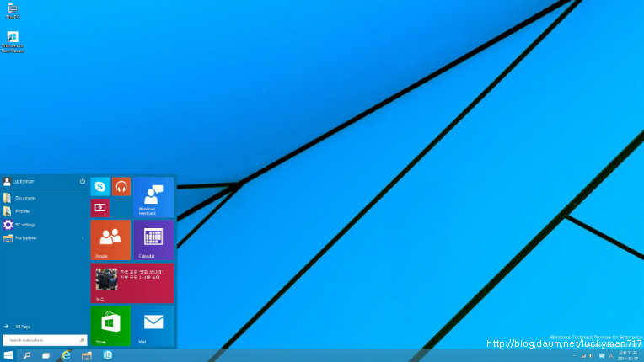Open network status tray icon
Screen dimensions: 644x362
tap(583, 356)
